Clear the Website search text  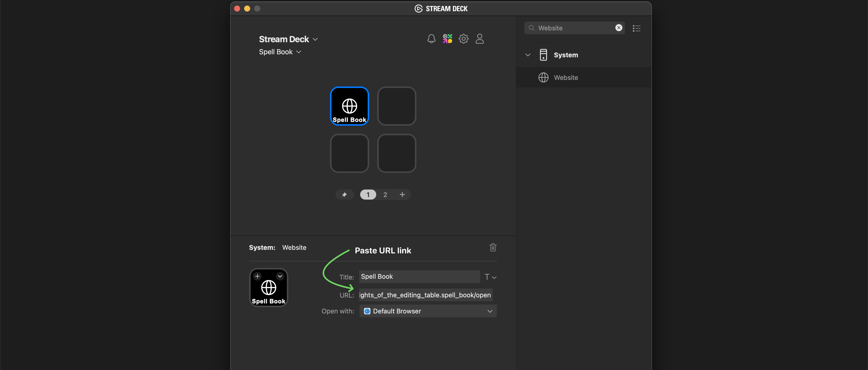(x=619, y=28)
